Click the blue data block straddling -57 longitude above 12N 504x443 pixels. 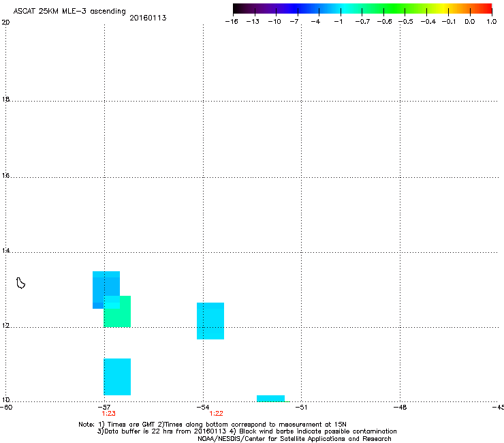tap(106, 290)
